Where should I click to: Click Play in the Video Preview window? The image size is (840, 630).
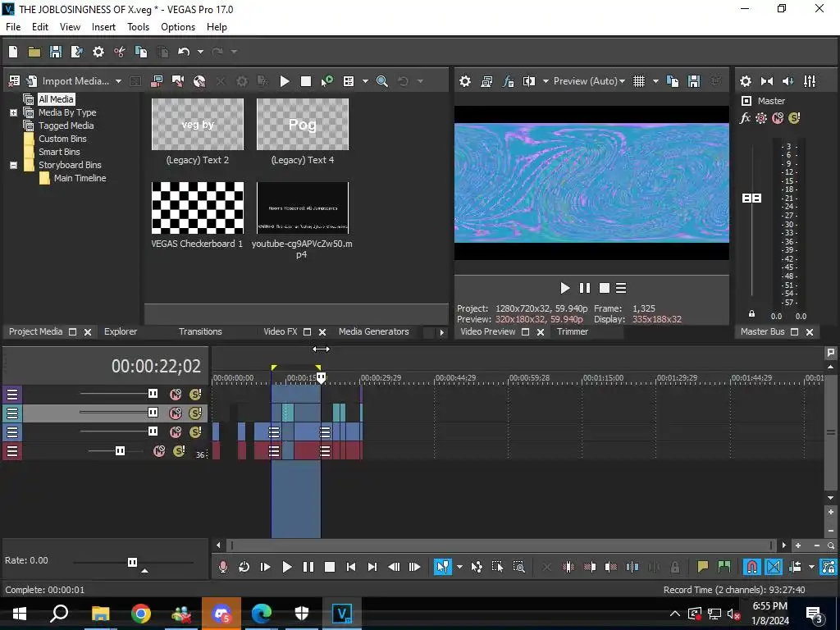point(564,288)
